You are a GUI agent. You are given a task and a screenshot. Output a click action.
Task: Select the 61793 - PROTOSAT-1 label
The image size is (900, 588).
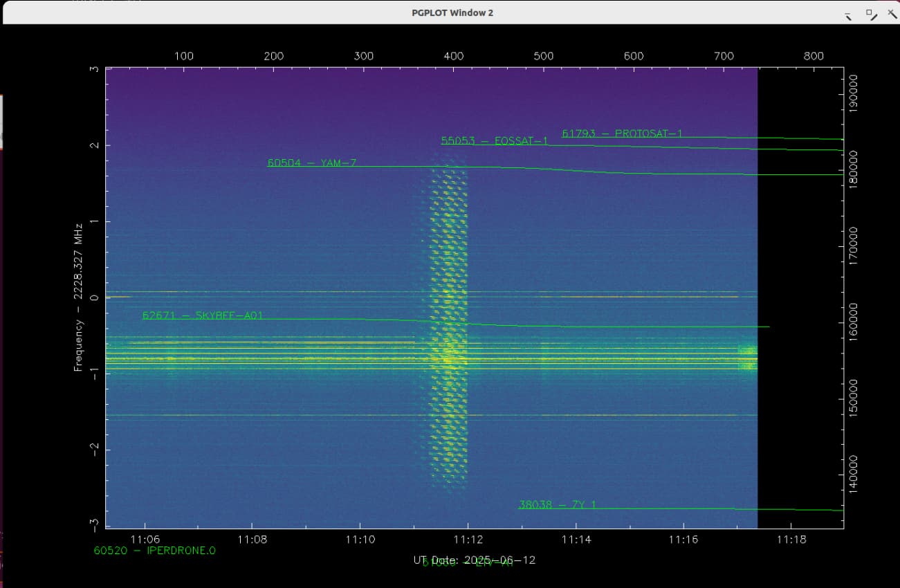click(622, 134)
